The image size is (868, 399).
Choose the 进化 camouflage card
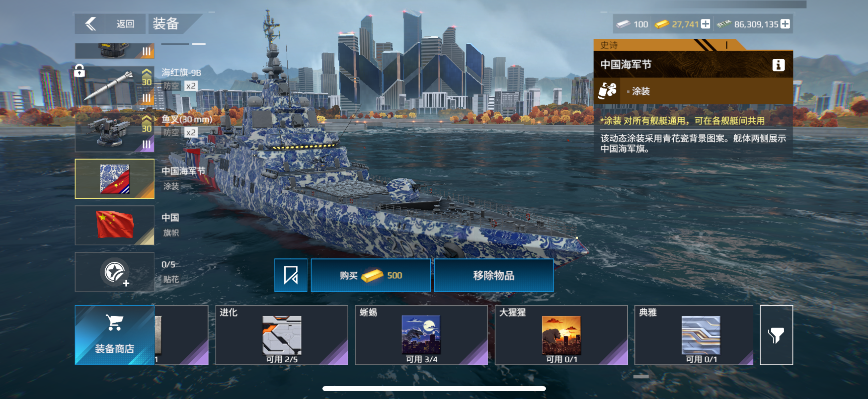(282, 335)
